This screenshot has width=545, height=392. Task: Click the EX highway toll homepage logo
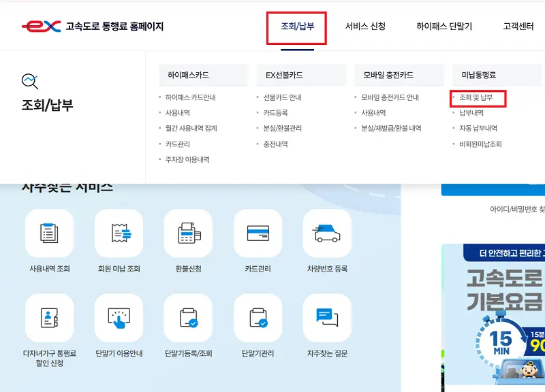coord(93,26)
